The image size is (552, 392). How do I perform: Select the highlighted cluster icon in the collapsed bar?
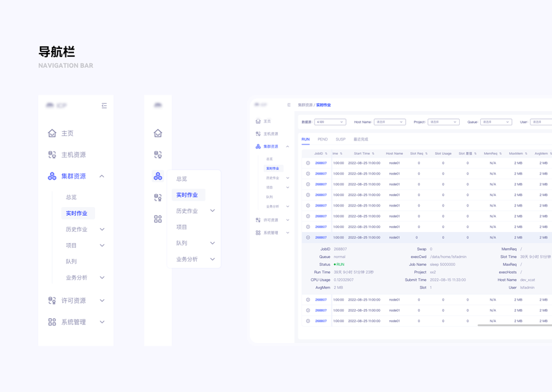(158, 176)
